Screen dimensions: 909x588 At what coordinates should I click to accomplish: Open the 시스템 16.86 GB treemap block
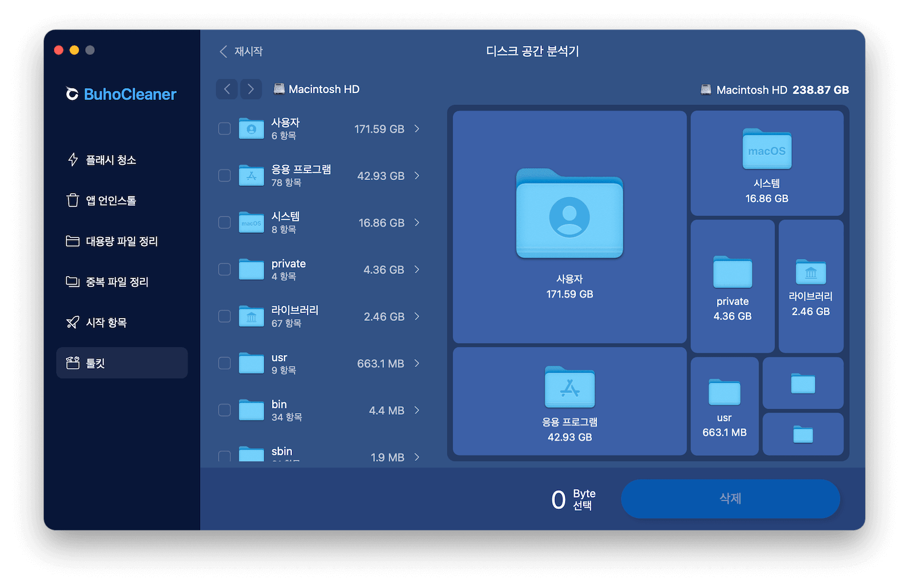coord(767,163)
